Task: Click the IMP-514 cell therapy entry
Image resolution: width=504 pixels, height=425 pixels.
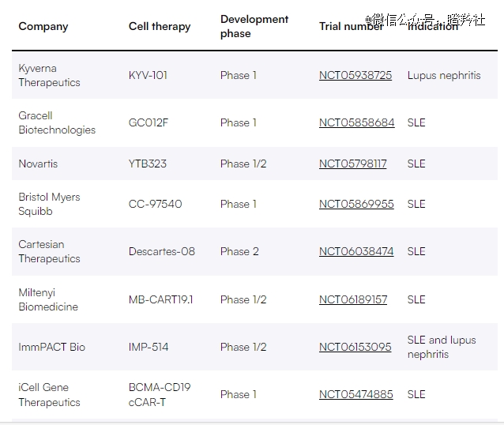Action: coord(149,347)
